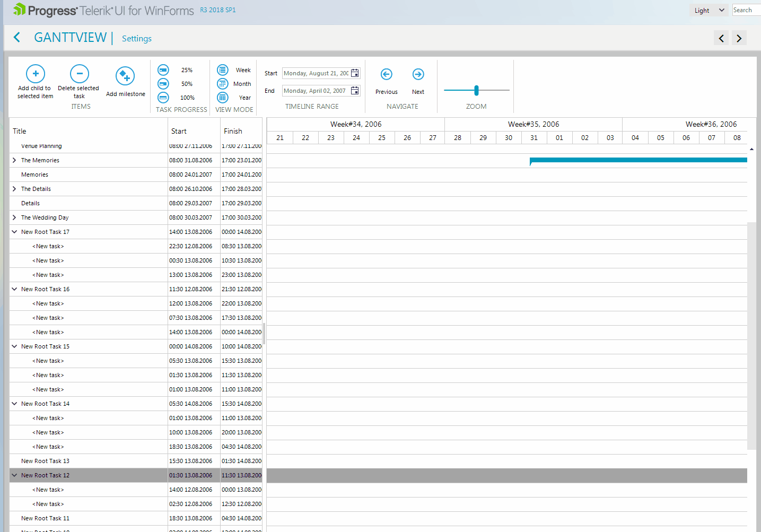Viewport: 761px width, 532px height.
Task: Open the End date calendar picker
Action: (355, 91)
